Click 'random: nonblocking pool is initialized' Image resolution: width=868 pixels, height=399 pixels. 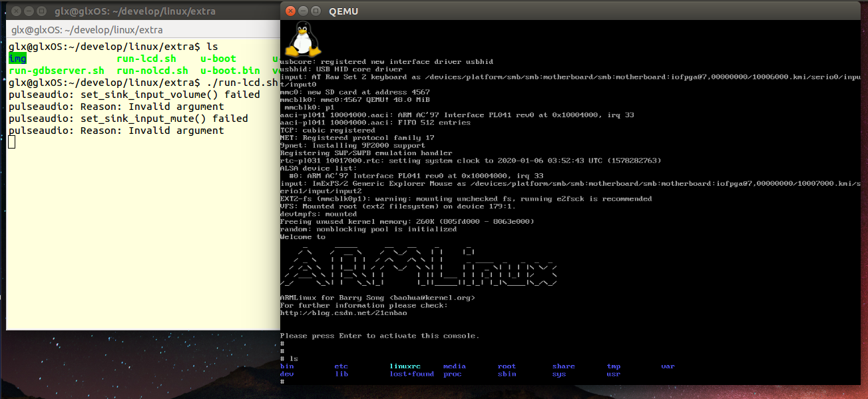[x=368, y=229]
